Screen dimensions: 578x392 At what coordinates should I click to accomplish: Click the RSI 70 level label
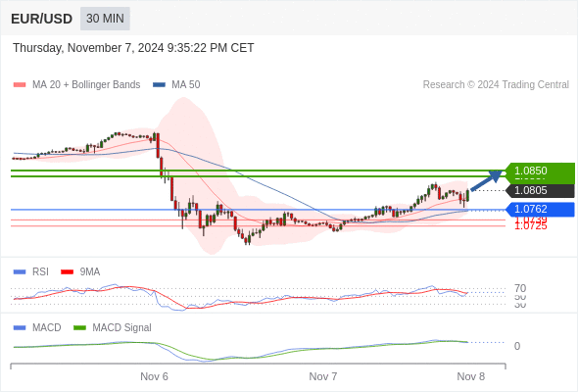520,288
